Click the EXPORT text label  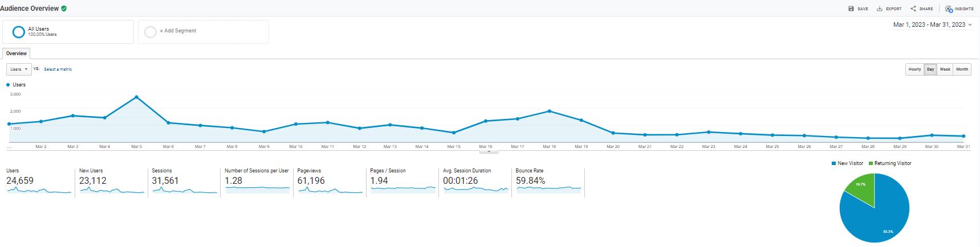(x=894, y=9)
